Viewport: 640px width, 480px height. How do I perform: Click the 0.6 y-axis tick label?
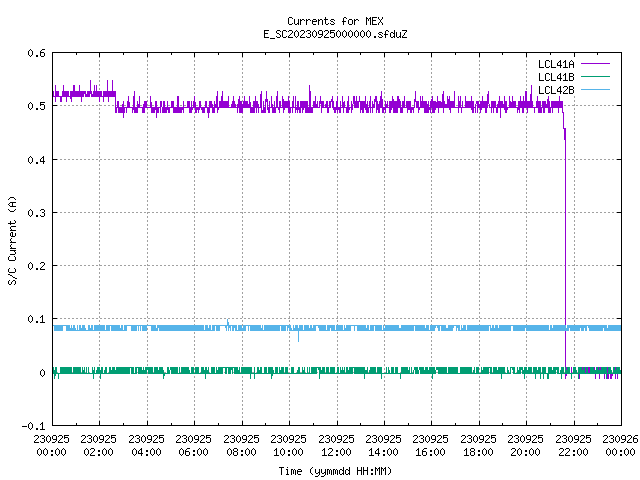[x=36, y=53]
